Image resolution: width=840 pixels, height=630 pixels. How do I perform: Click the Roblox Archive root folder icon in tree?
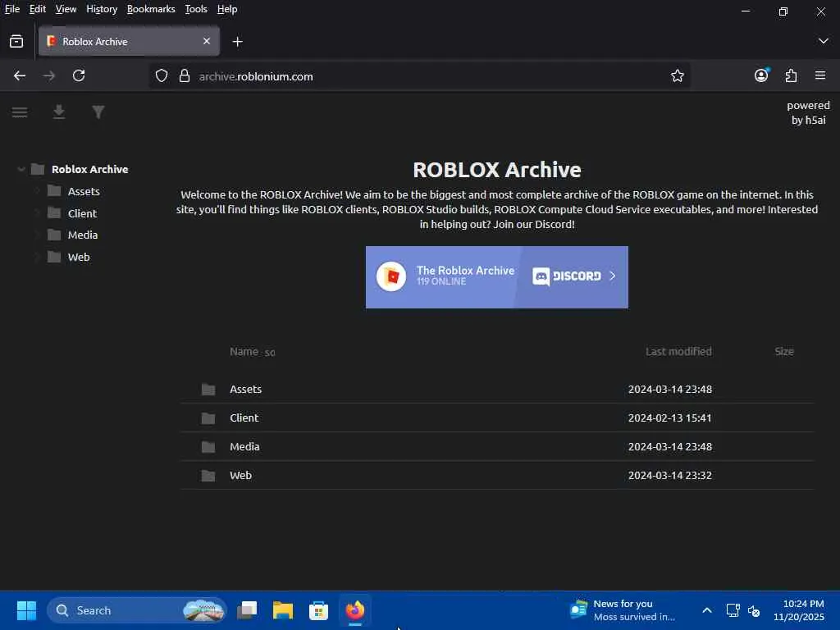click(38, 169)
